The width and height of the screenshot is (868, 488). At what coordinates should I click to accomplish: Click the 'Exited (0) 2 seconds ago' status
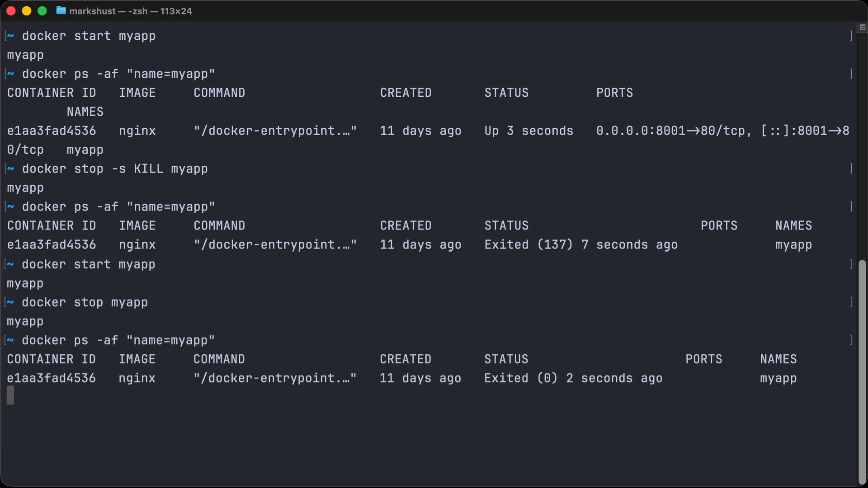[x=573, y=378]
